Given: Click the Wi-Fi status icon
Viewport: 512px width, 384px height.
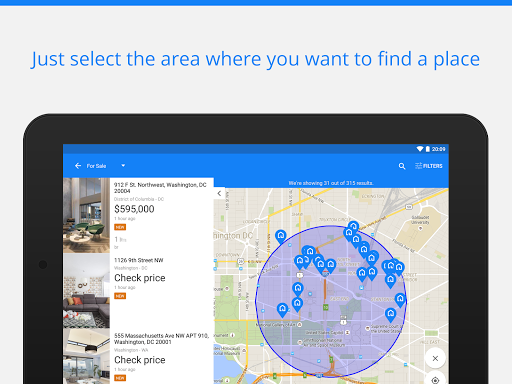Looking at the screenshot, I should coord(420,149).
